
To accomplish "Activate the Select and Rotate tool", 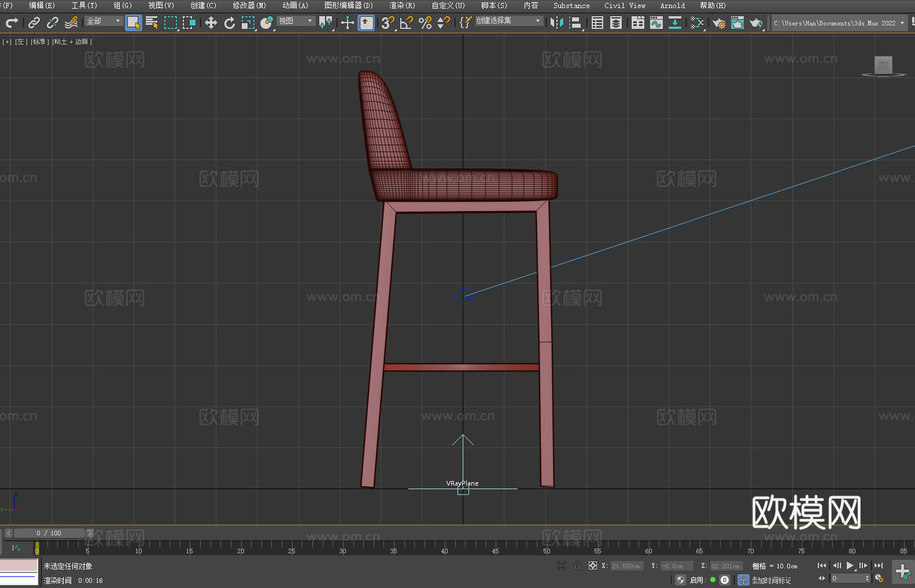I will [230, 23].
